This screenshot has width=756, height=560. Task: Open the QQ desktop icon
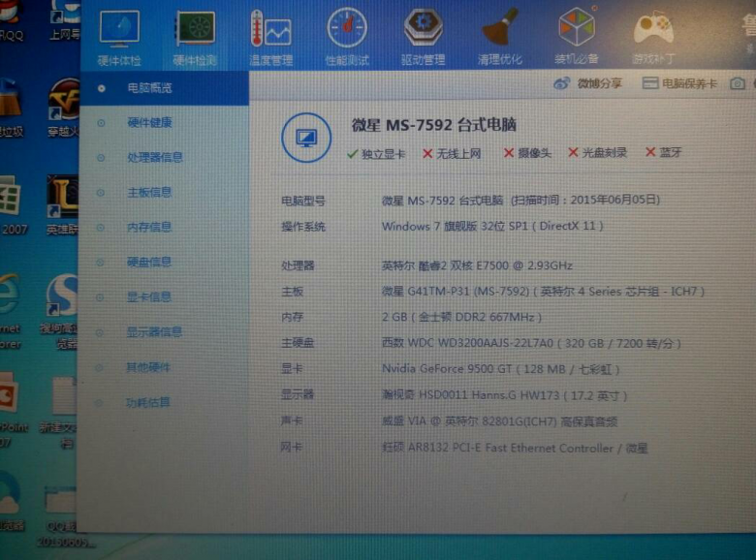11,20
